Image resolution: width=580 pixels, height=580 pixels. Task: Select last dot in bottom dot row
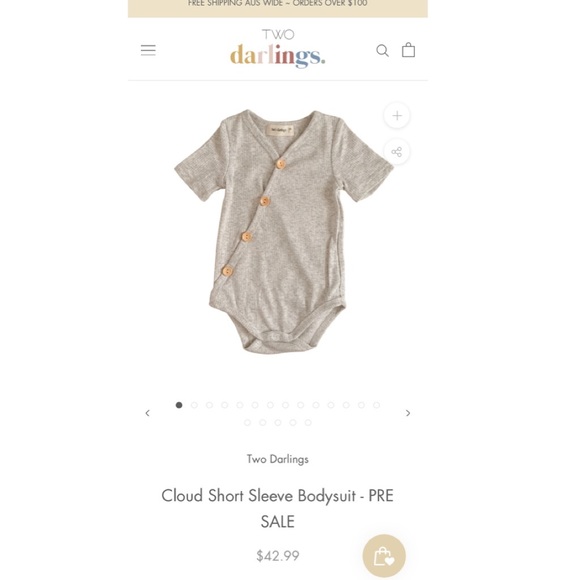tap(308, 422)
